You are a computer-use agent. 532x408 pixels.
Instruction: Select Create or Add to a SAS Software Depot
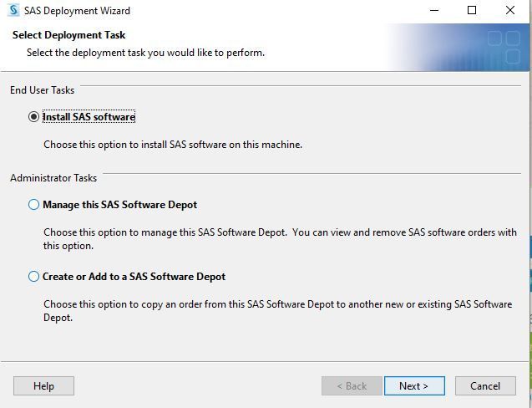point(33,276)
